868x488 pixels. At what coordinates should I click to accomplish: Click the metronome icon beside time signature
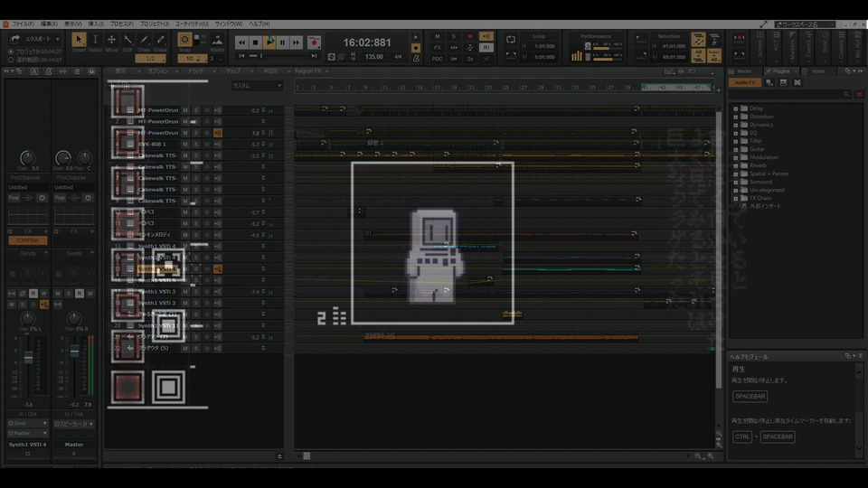(x=416, y=58)
